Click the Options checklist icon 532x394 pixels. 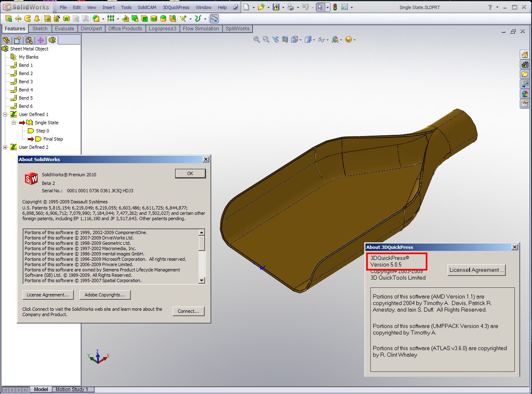[x=345, y=7]
